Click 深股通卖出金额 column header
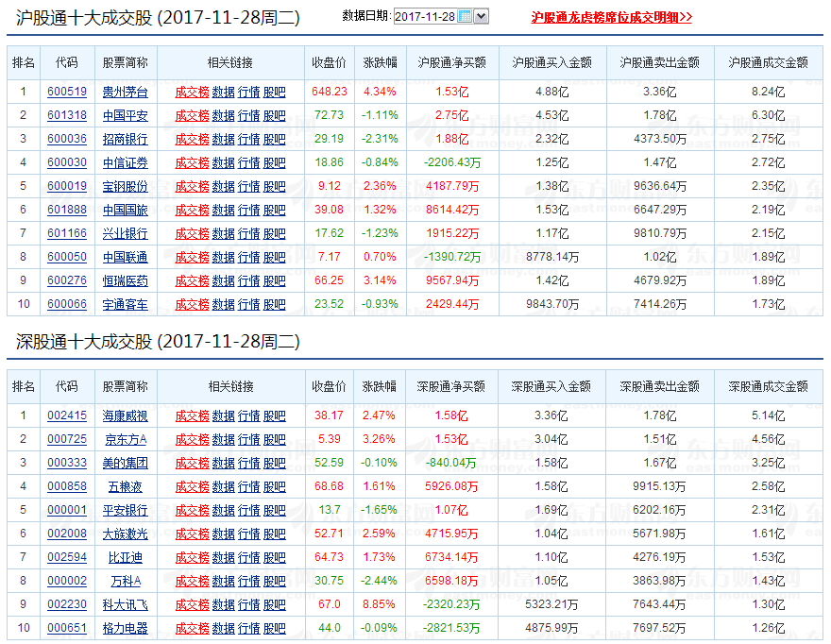The image size is (831, 644). [659, 386]
